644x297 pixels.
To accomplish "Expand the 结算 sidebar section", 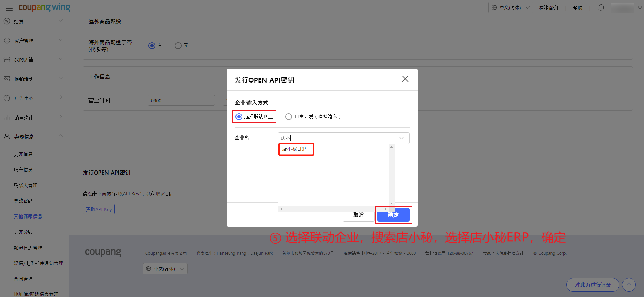I will tap(61, 21).
